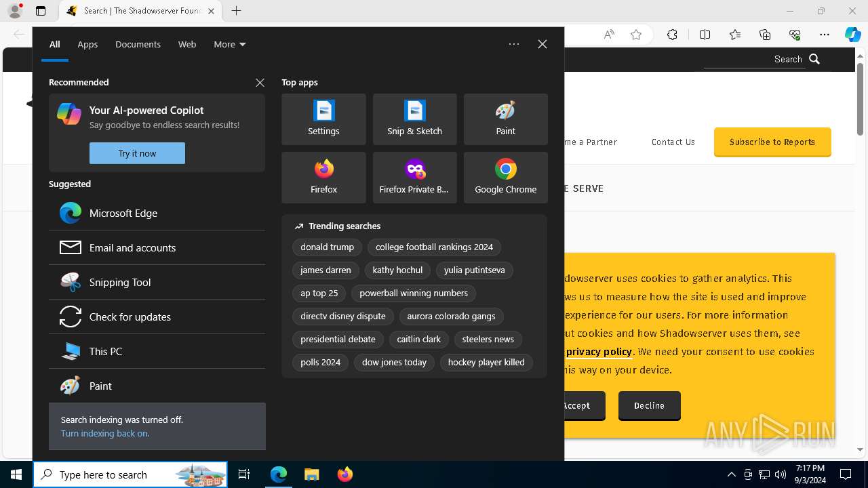Select hockey player killed chip

[x=486, y=363]
